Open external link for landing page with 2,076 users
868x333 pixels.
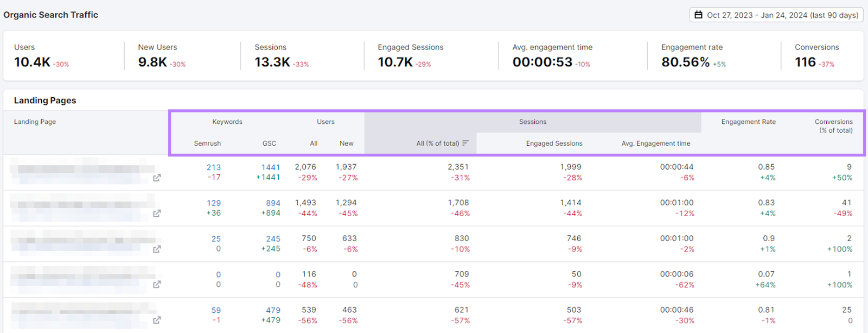click(x=157, y=178)
